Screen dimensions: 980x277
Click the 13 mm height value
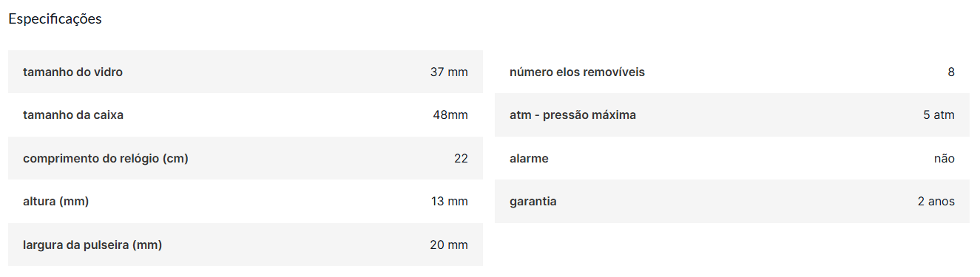[450, 202]
